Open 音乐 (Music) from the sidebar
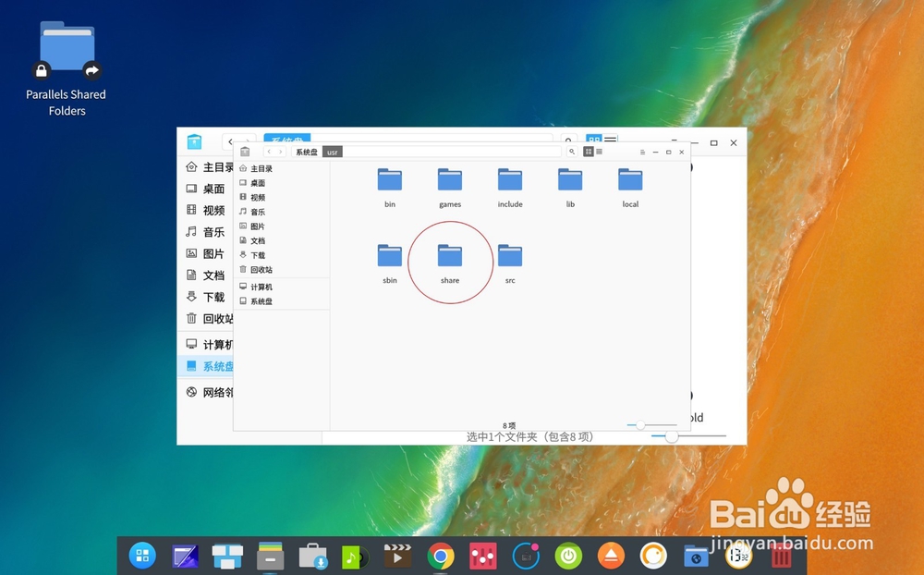This screenshot has width=924, height=575. coord(257,212)
